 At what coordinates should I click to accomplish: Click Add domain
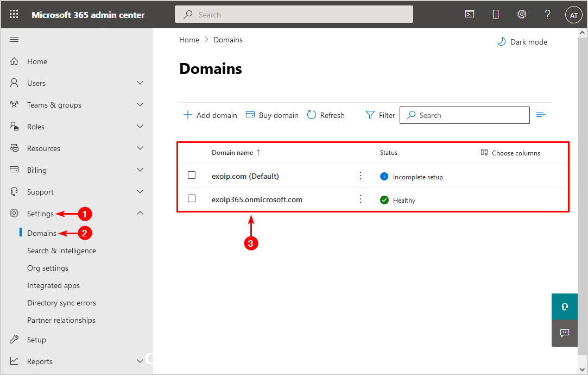point(210,115)
